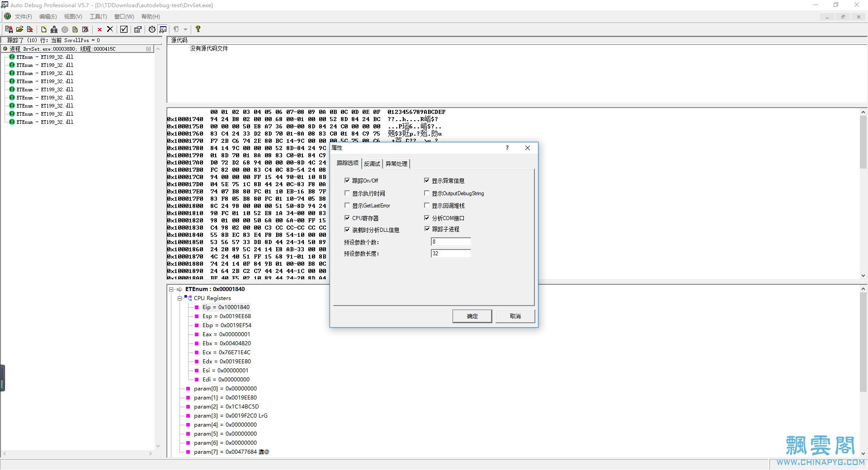
Task: Click the large black X toolbar icon
Action: (x=110, y=29)
